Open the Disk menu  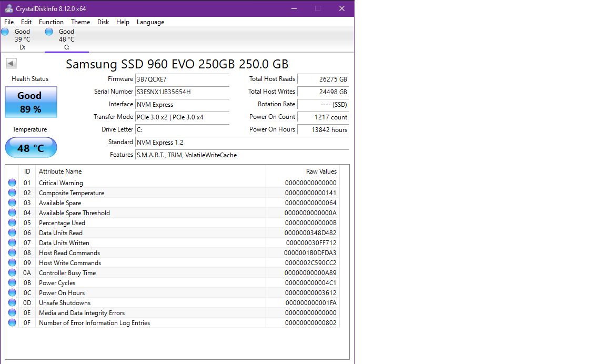(103, 22)
